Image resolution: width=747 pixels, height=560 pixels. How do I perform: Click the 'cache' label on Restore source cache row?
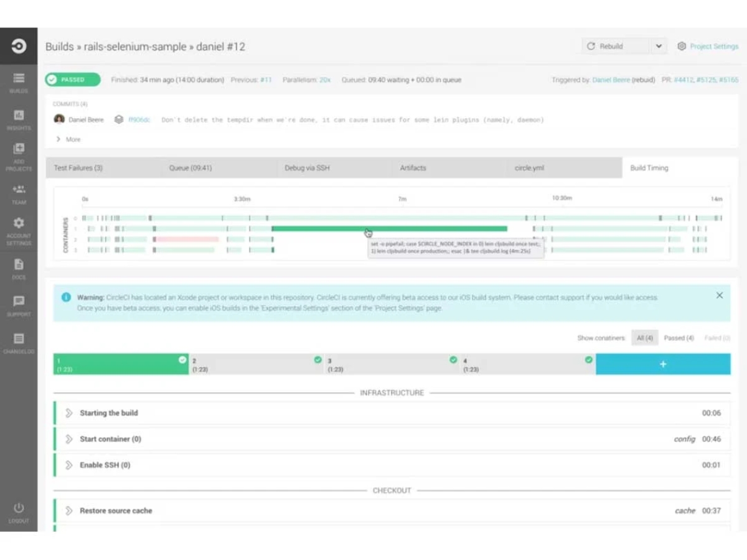click(685, 511)
